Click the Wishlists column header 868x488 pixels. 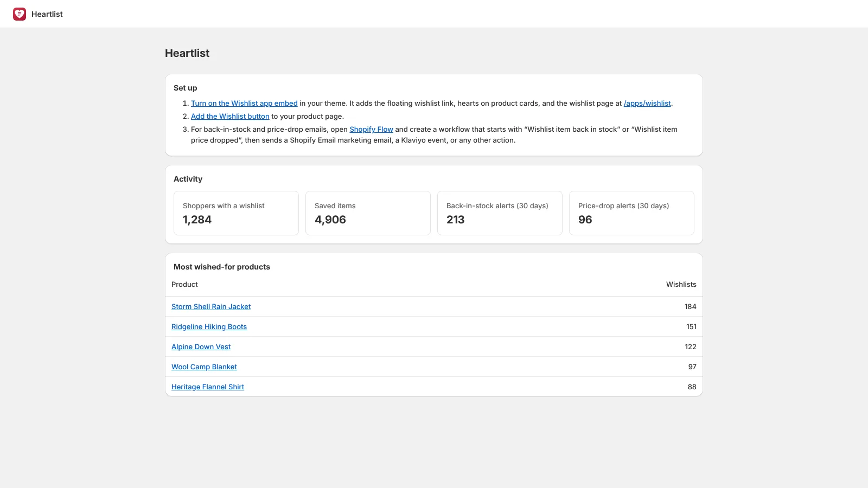(681, 285)
